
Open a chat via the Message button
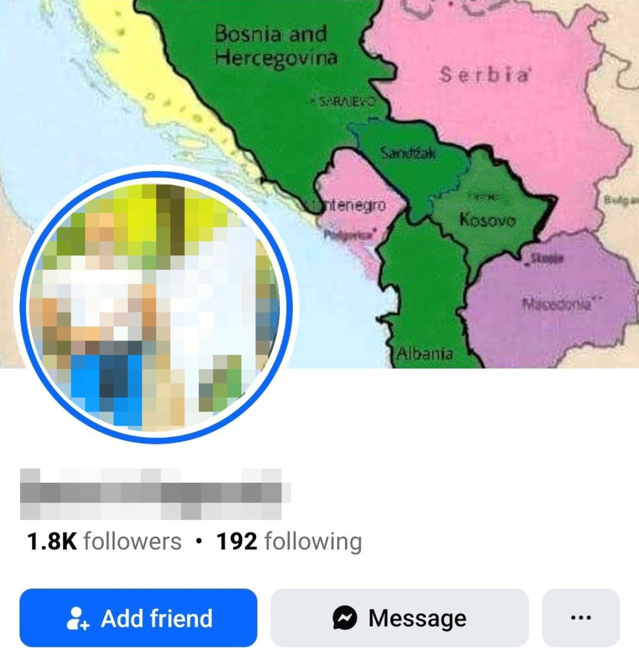tap(399, 618)
